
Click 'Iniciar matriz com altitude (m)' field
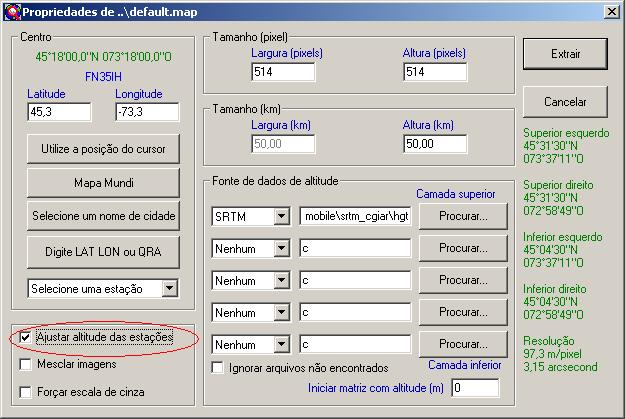click(x=475, y=388)
